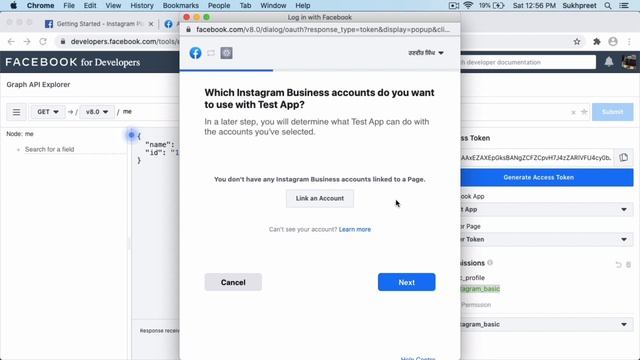Image resolution: width=640 pixels, height=360 pixels.
Task: Open notifications bell in Facebook for Developers
Action: click(609, 62)
